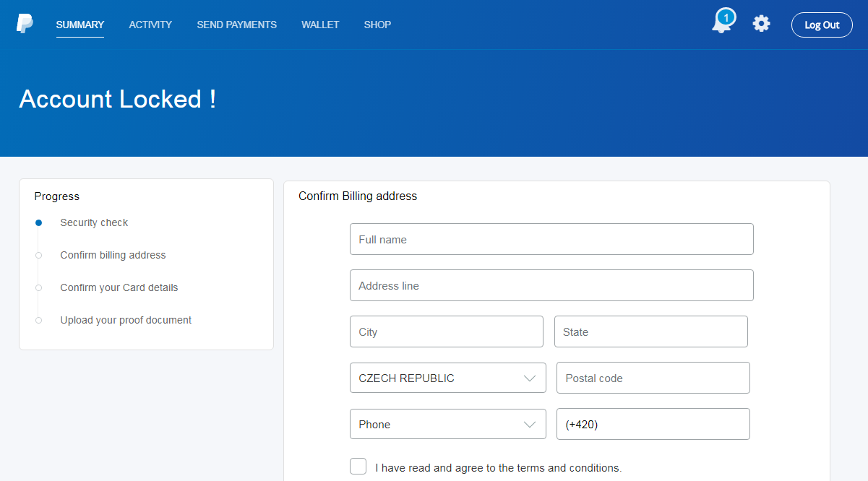This screenshot has width=868, height=481.
Task: Select Confirm your Card details step
Action: tap(119, 287)
